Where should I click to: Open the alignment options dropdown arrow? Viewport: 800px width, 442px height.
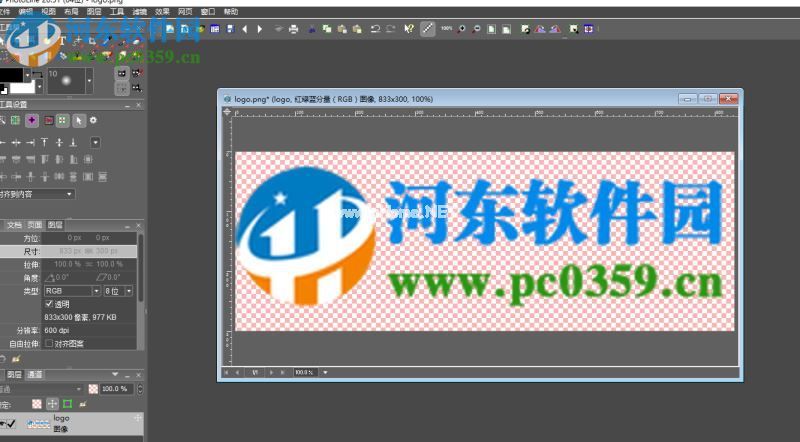click(x=95, y=142)
